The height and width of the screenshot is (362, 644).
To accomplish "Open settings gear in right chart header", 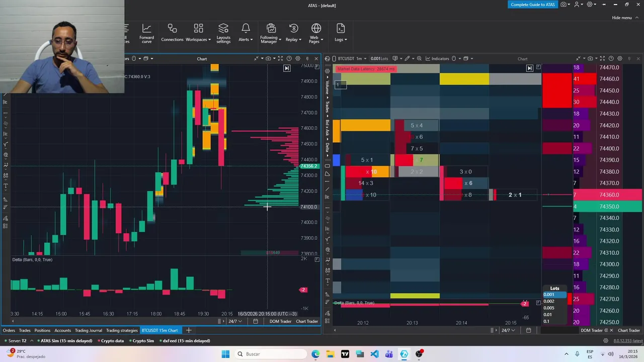I will [x=620, y=59].
